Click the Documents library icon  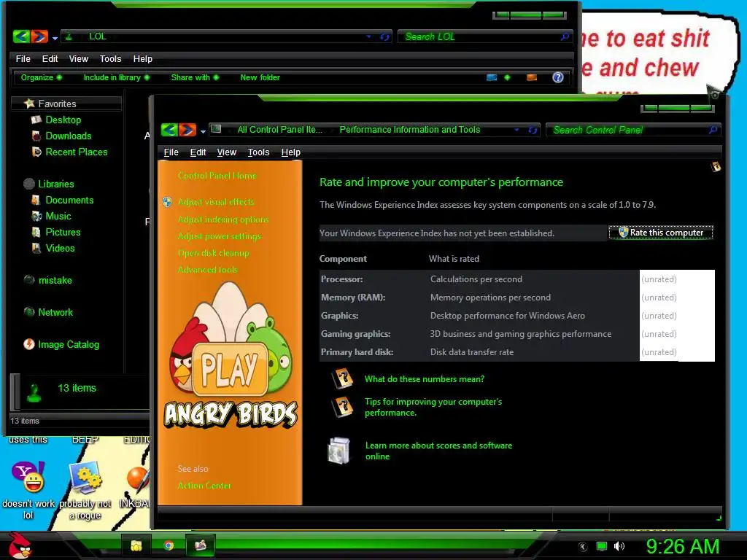(x=36, y=200)
